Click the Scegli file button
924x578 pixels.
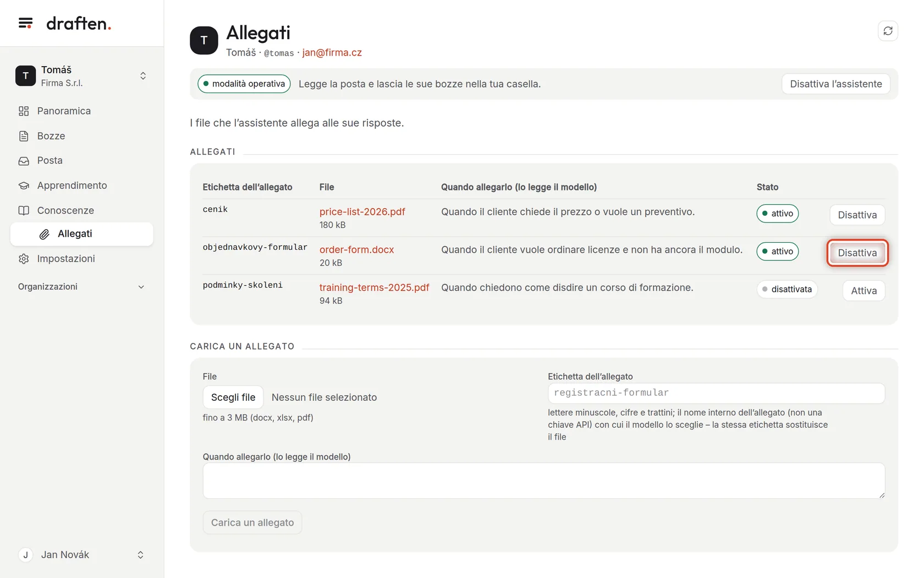point(233,397)
